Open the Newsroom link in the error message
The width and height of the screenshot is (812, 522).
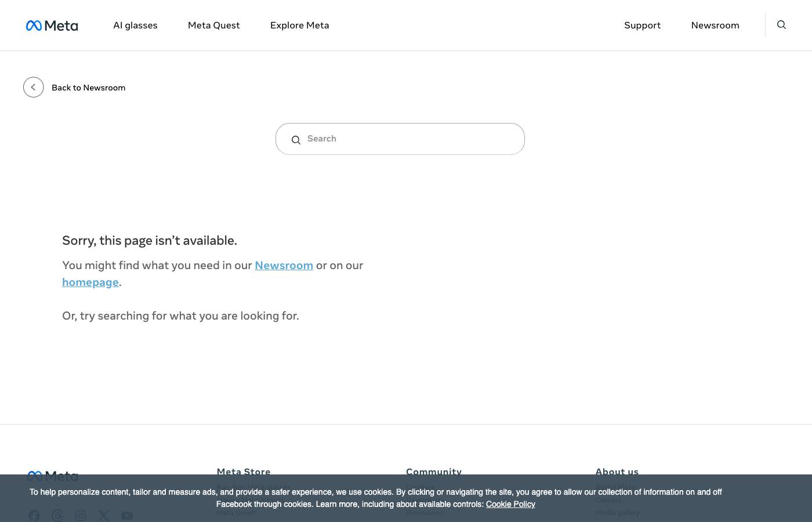pos(284,265)
